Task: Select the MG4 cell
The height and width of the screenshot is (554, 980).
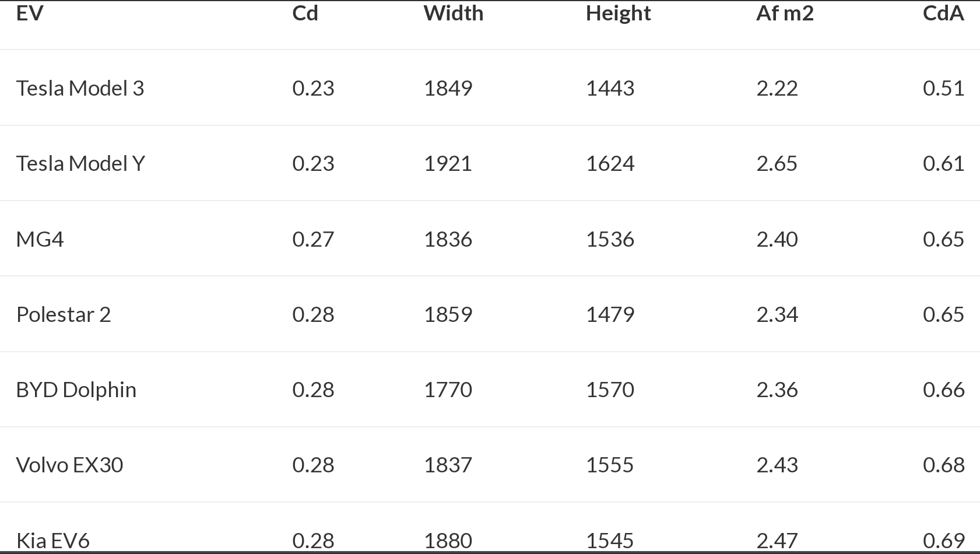Action: [40, 239]
